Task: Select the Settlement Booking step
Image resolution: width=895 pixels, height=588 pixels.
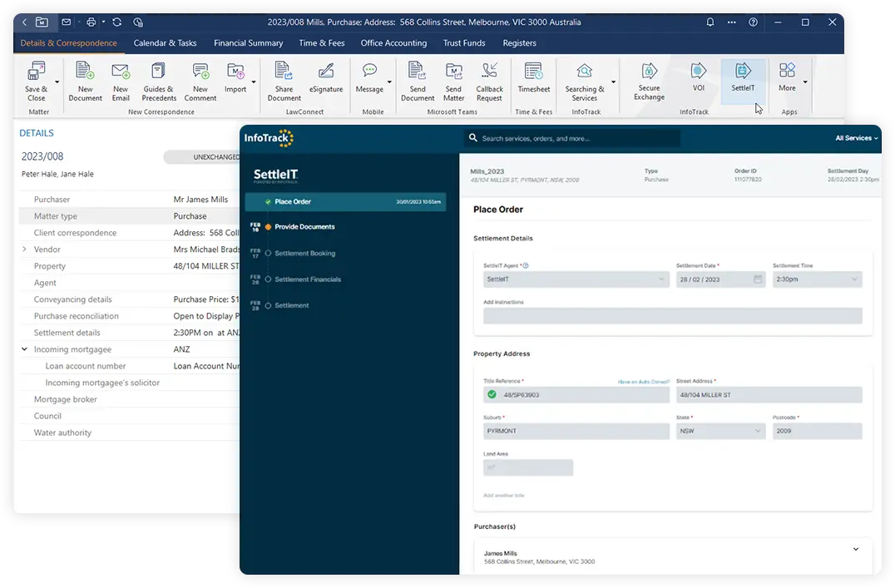Action: [304, 253]
